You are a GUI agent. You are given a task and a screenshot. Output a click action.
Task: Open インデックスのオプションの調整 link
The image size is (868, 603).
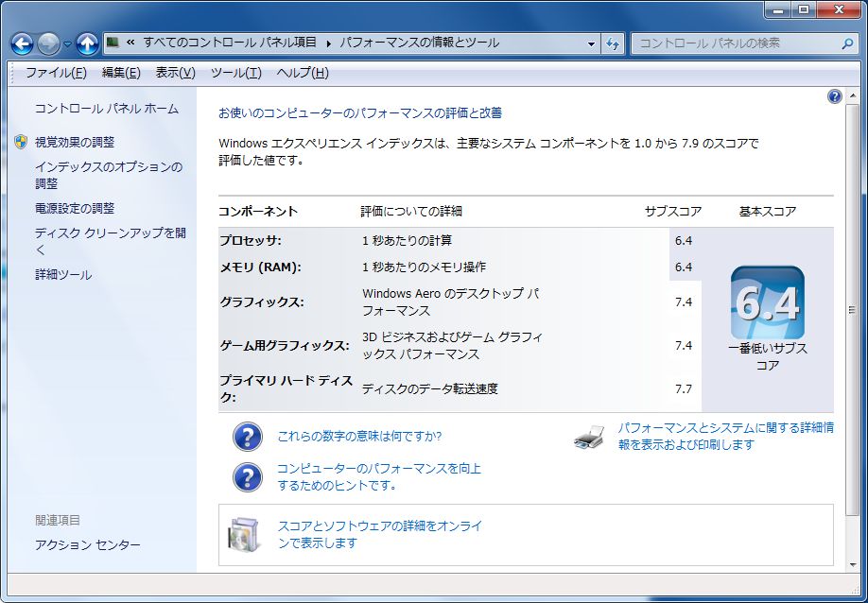pos(109,175)
